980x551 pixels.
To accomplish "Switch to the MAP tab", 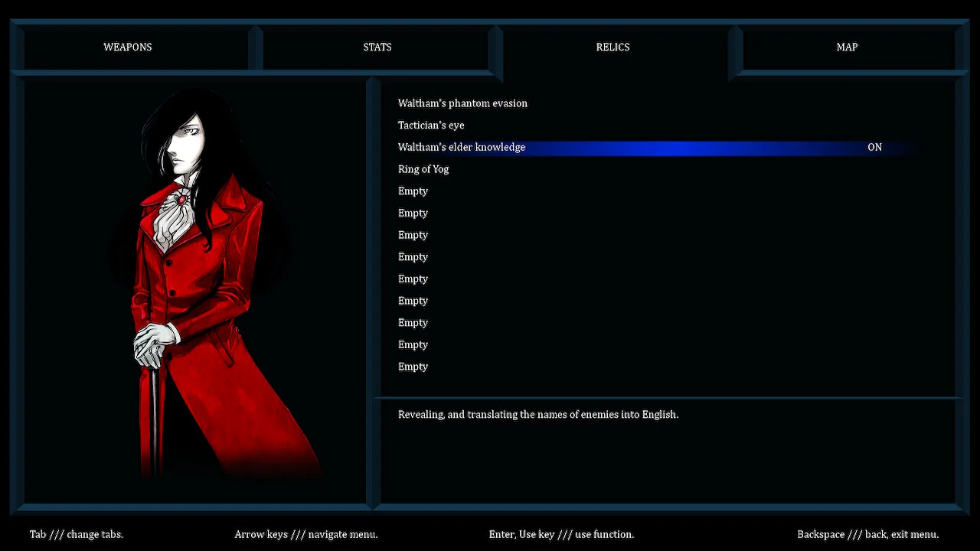I will [x=847, y=47].
